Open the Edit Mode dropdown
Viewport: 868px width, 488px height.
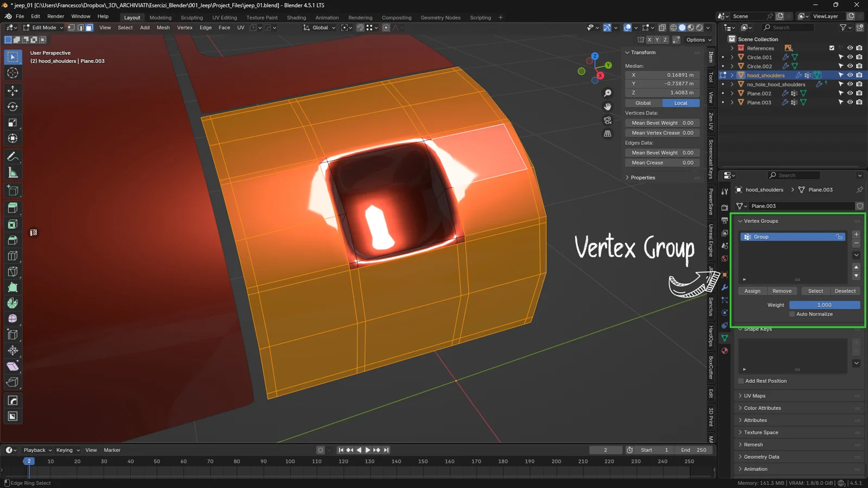(x=43, y=28)
